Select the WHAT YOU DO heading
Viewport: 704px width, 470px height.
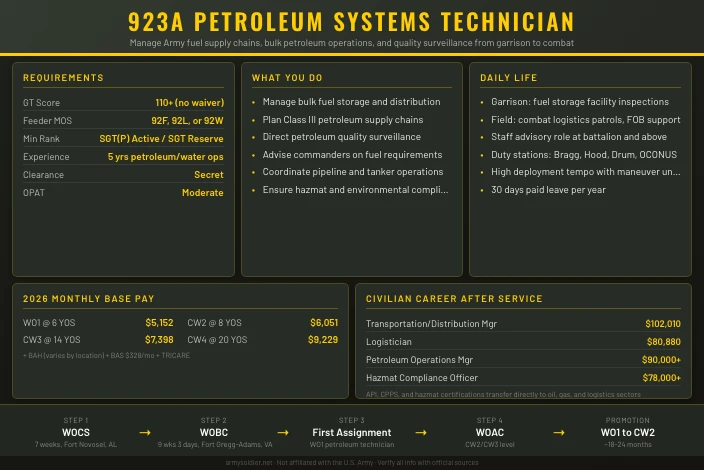tap(287, 78)
